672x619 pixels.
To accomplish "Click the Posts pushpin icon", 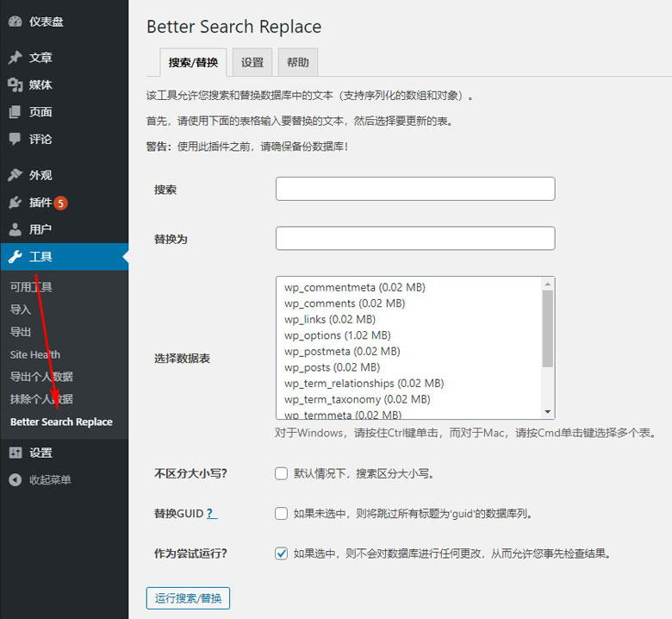I will 15,58.
